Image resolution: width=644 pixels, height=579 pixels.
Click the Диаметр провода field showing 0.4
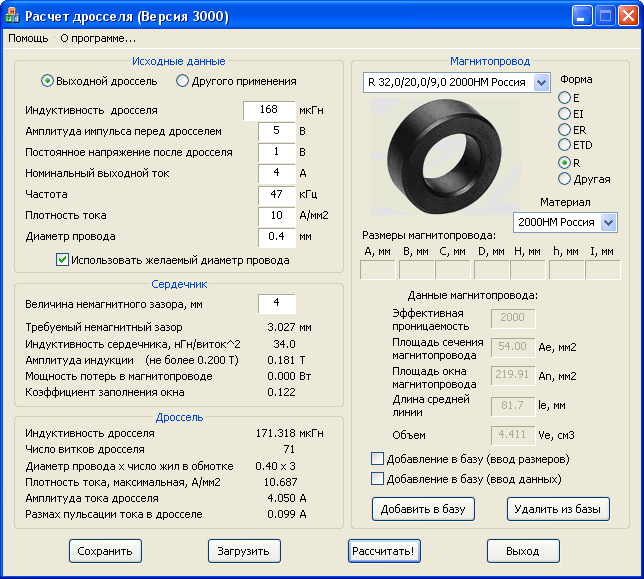tap(277, 237)
